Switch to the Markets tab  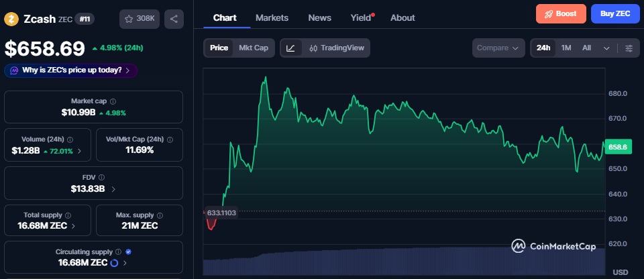pyautogui.click(x=272, y=17)
